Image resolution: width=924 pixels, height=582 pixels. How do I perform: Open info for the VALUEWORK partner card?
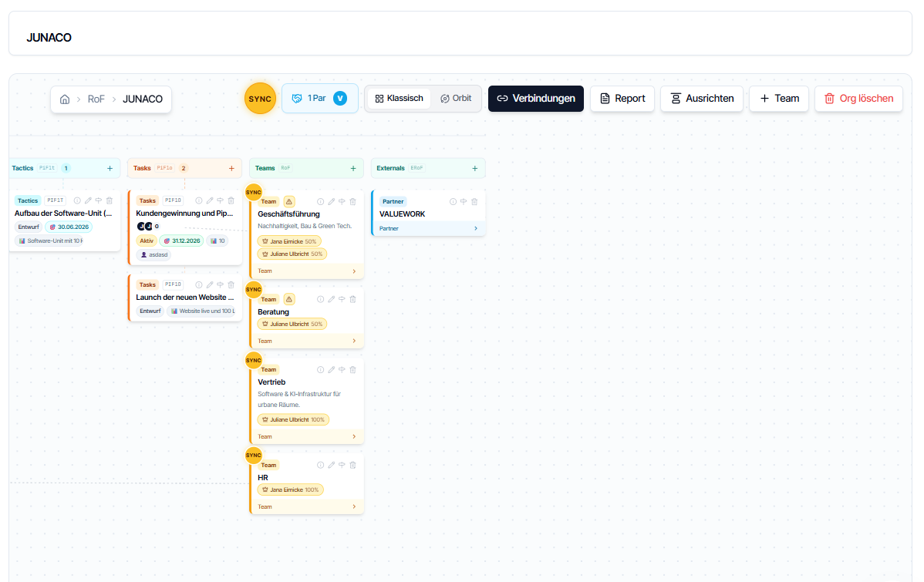454,201
